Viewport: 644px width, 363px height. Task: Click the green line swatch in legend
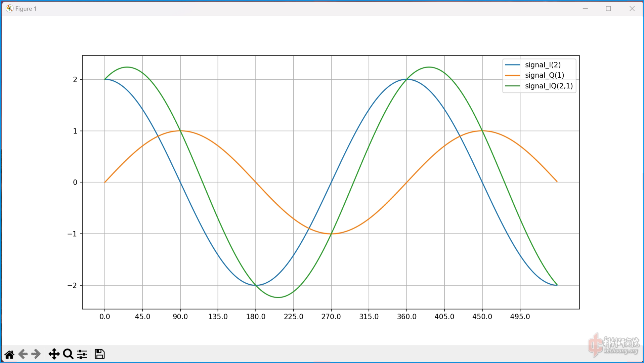pos(512,86)
